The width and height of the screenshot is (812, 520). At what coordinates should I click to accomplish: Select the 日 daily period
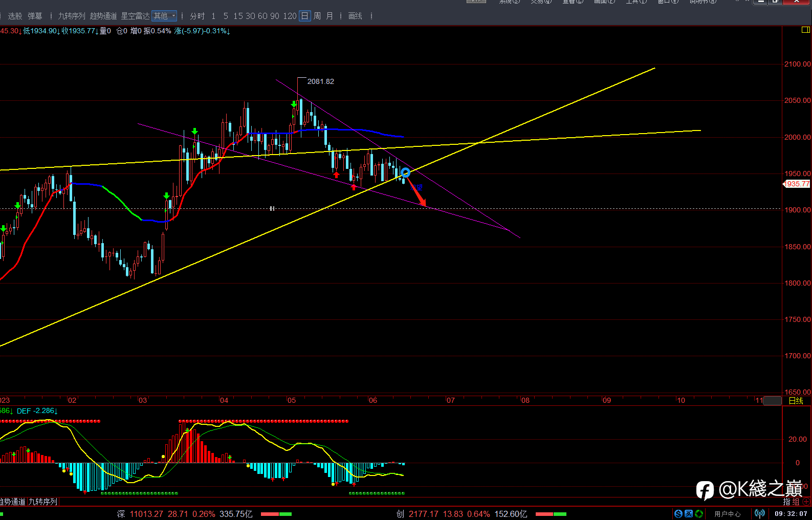tap(304, 16)
